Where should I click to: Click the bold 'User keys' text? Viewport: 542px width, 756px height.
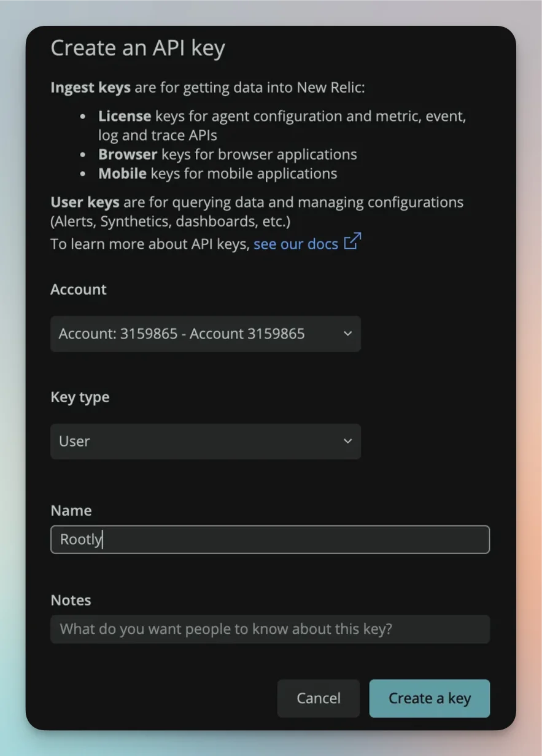point(85,202)
